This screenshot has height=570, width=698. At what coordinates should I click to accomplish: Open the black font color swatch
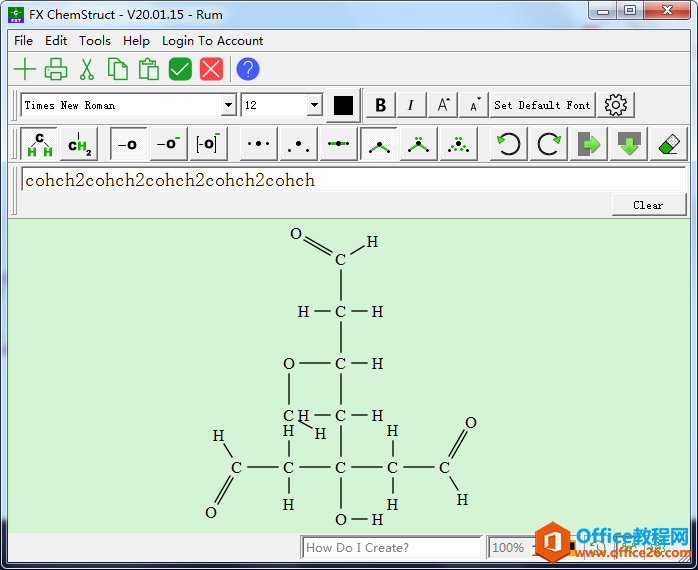point(343,105)
